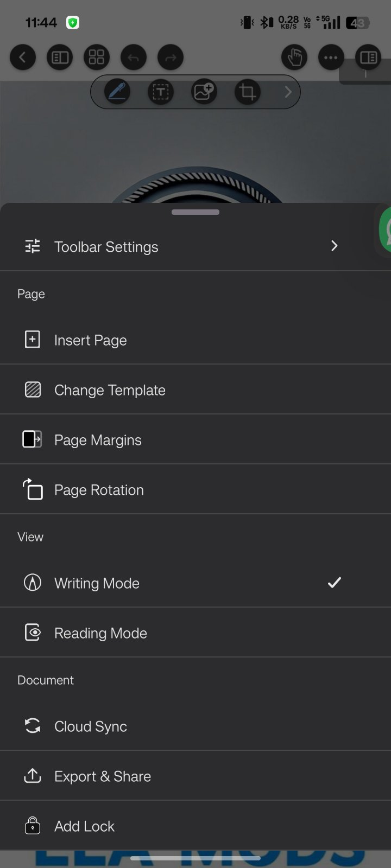
Task: Open the page thumbnails grid view
Action: tap(97, 58)
